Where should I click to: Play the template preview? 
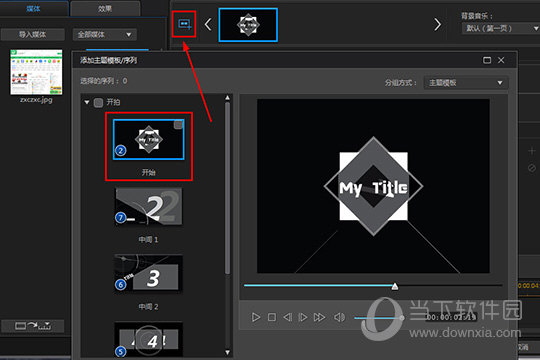coord(256,317)
